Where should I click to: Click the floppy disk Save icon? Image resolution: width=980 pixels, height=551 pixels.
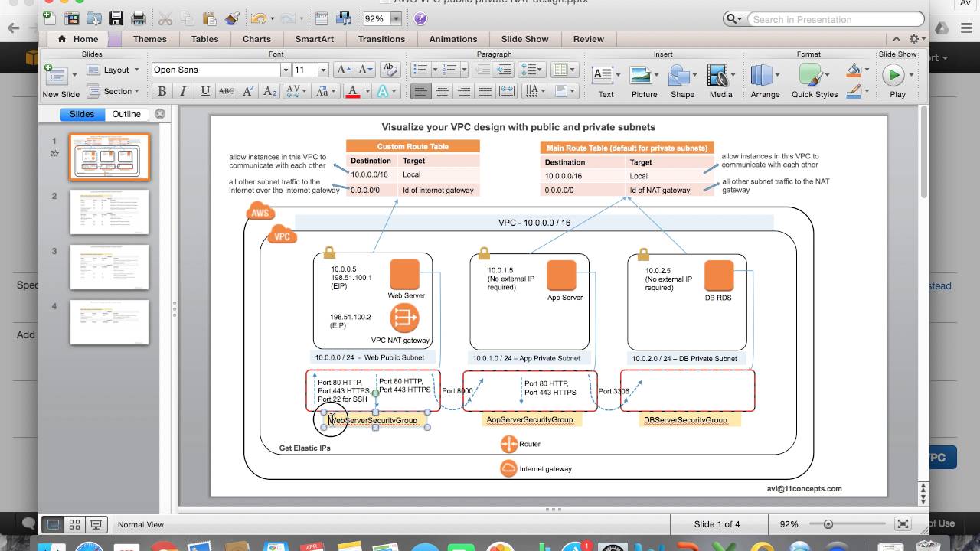coord(116,18)
